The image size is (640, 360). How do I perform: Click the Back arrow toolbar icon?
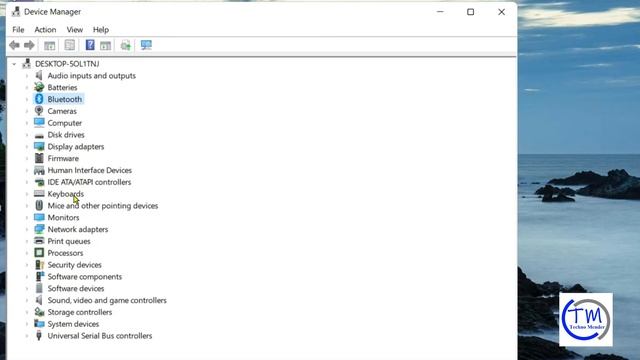[x=14, y=45]
